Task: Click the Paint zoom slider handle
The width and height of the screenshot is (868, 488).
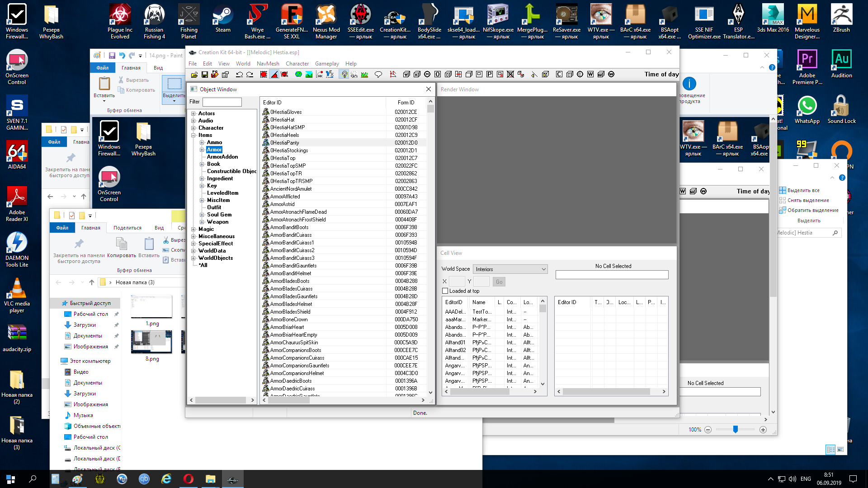Action: coord(736,429)
